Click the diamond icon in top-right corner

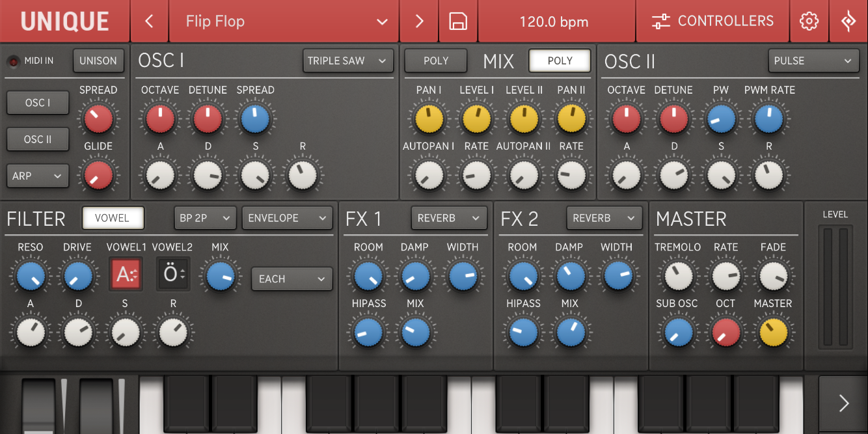coord(848,21)
